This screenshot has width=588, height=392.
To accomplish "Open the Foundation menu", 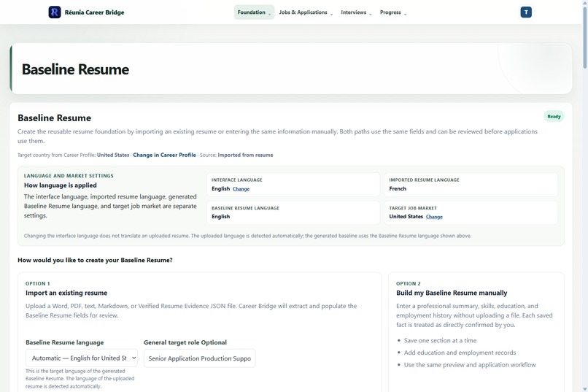I will [255, 12].
